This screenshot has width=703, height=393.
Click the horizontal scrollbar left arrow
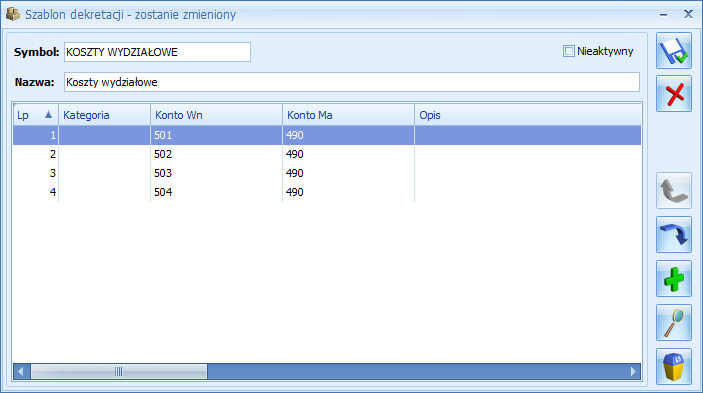(x=21, y=371)
